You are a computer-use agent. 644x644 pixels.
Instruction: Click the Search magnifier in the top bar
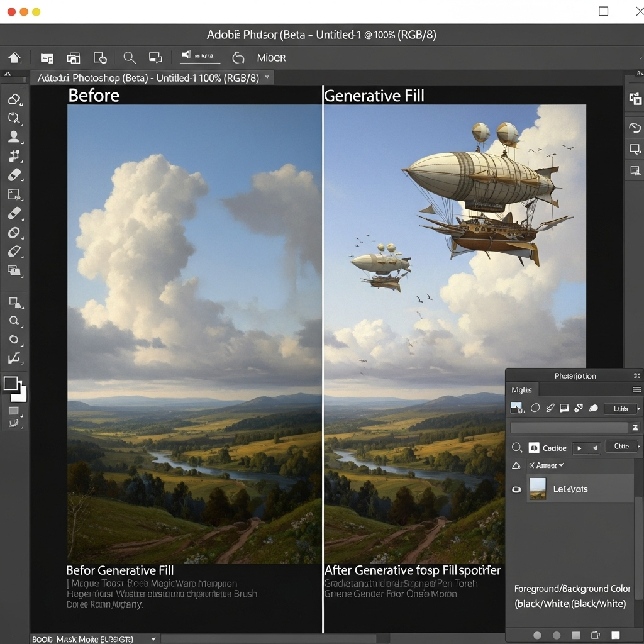tap(130, 57)
